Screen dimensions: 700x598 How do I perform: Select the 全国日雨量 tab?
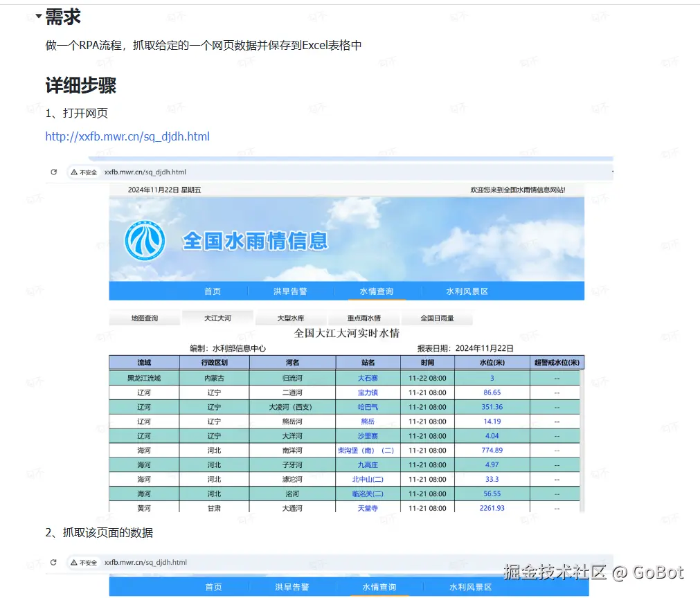(437, 318)
